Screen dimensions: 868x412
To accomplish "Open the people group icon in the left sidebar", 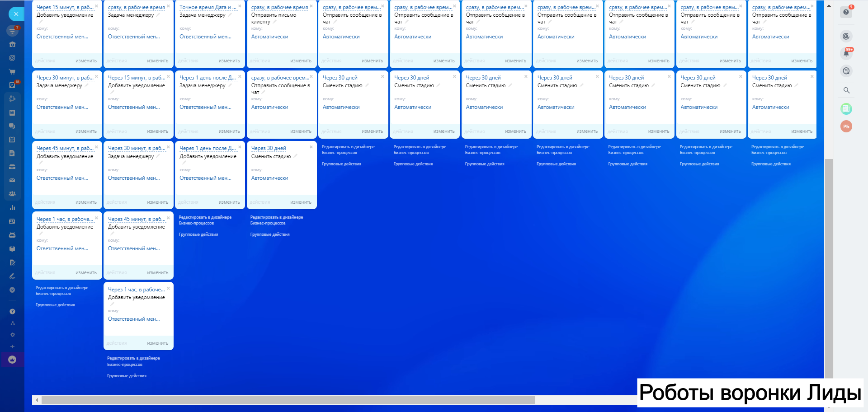I will [12, 194].
